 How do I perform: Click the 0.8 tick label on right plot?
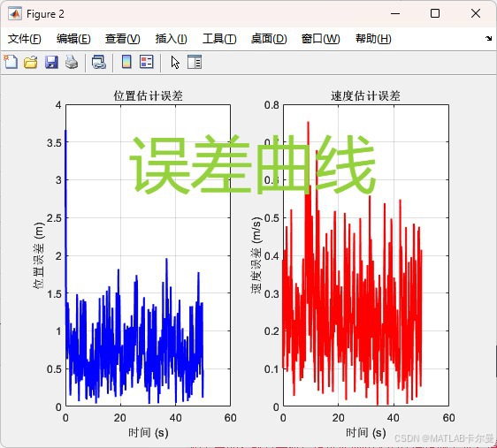271,105
